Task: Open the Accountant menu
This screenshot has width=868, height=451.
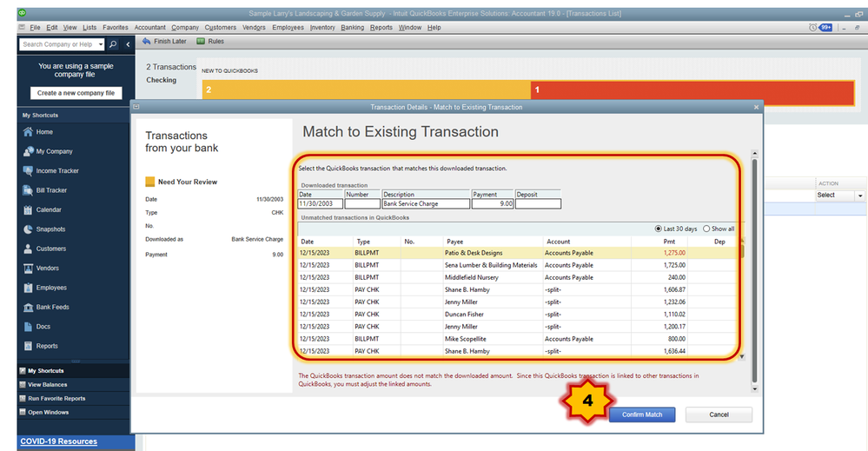Action: (150, 27)
